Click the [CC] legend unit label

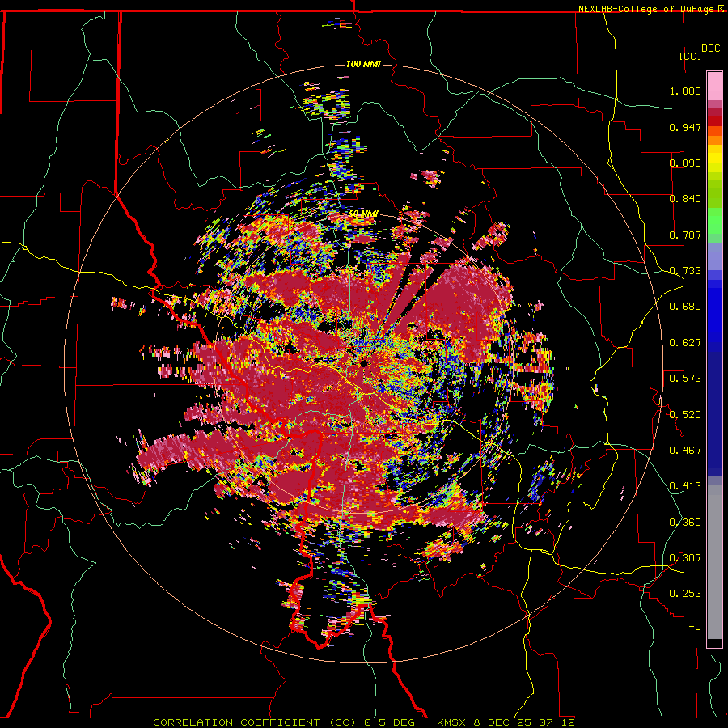click(690, 56)
